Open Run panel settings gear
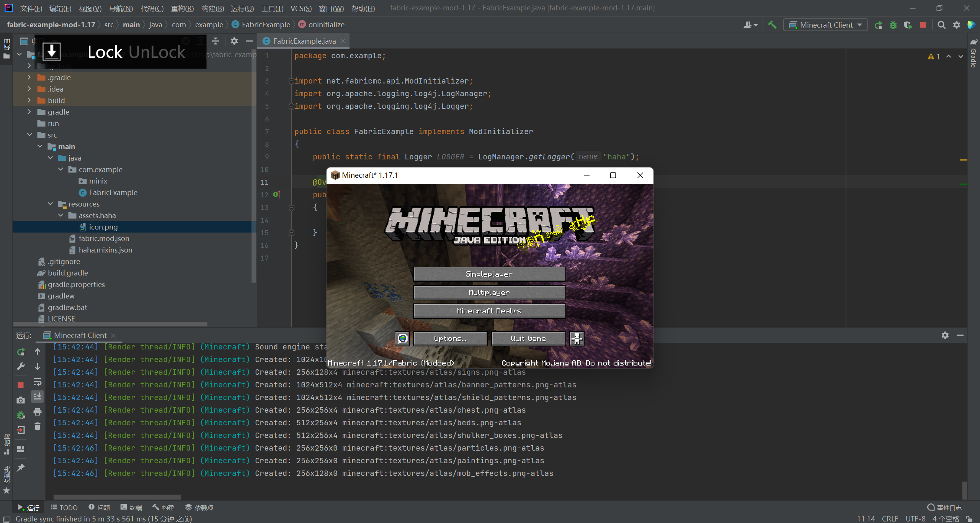The image size is (980, 523). (x=945, y=335)
